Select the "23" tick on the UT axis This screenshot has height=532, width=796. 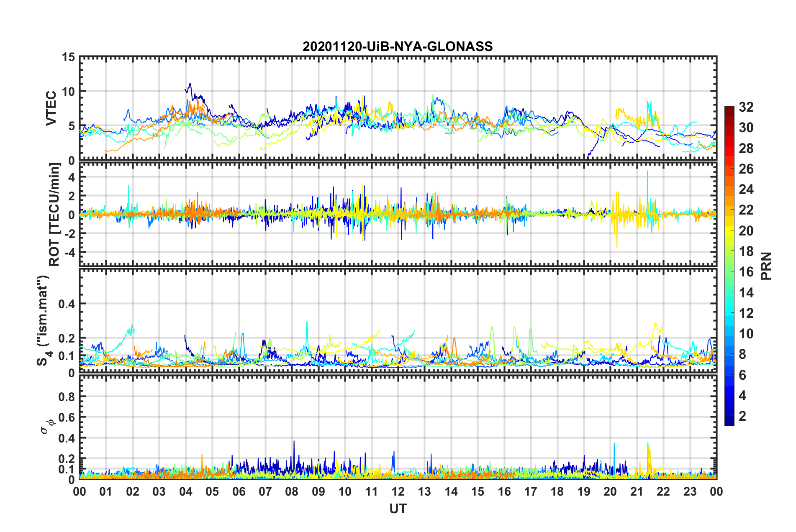click(690, 491)
